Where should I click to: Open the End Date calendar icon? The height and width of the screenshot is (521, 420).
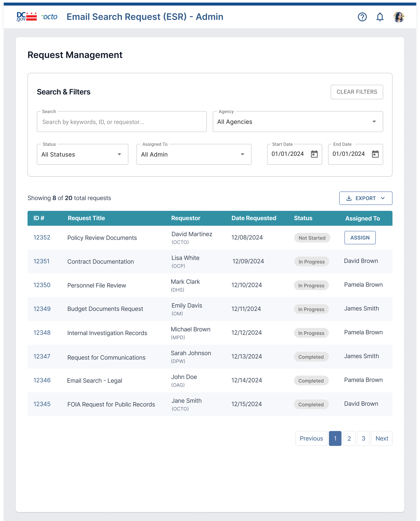375,154
